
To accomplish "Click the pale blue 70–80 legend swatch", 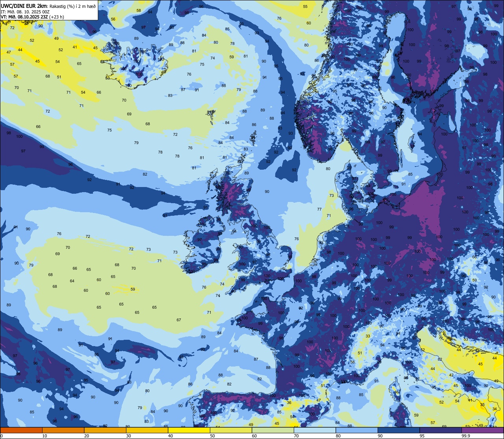I will click(x=315, y=430).
